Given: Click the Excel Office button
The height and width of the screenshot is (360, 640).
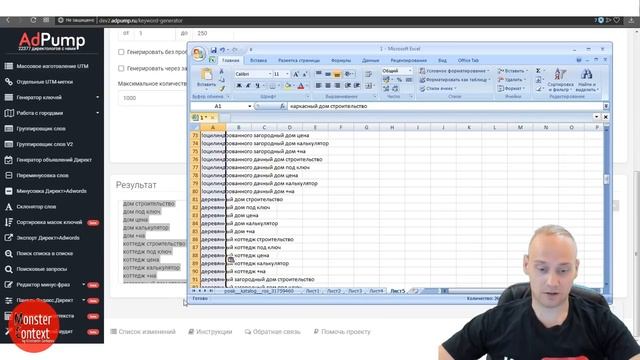Looking at the screenshot, I should coord(199,53).
